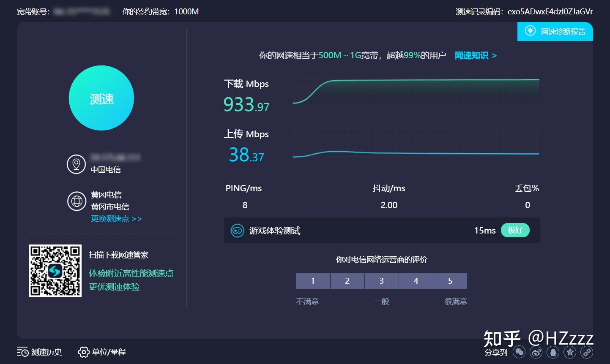Open the 单位/量程 settings gear

point(84,352)
